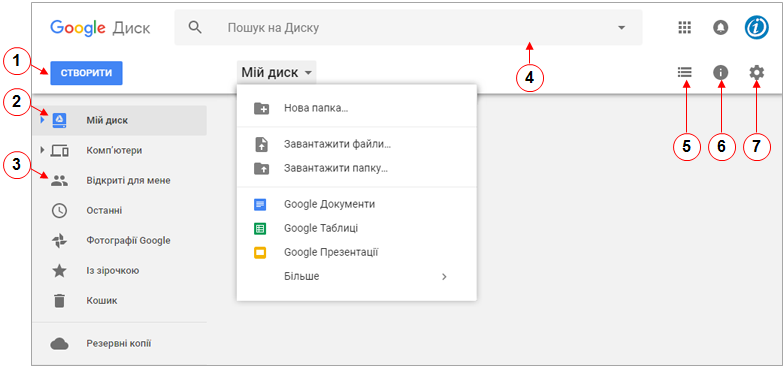The width and height of the screenshot is (784, 367).
Task: Click the file upload icon in menu
Action: tap(261, 145)
